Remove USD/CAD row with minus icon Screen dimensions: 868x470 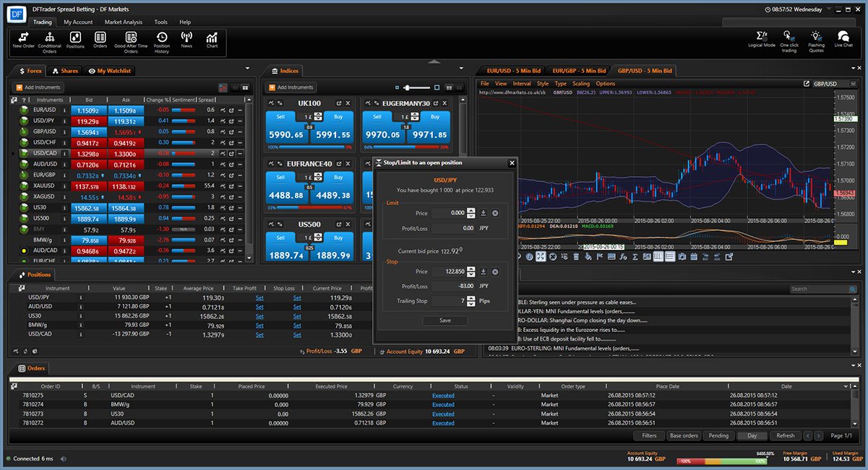click(241, 153)
